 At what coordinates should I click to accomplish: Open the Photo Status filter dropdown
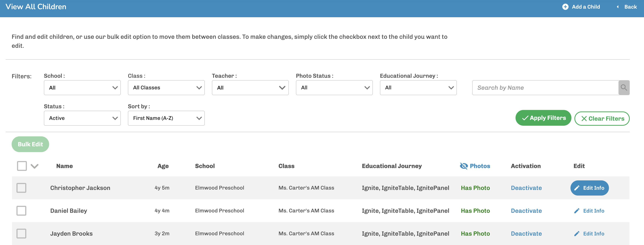click(334, 88)
